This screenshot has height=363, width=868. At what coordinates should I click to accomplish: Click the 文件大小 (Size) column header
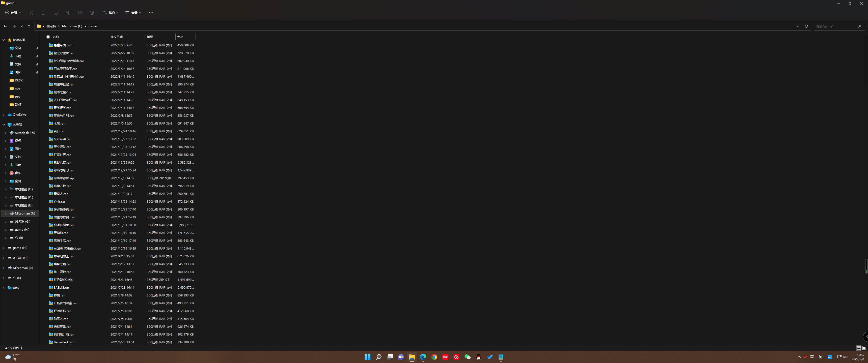180,37
